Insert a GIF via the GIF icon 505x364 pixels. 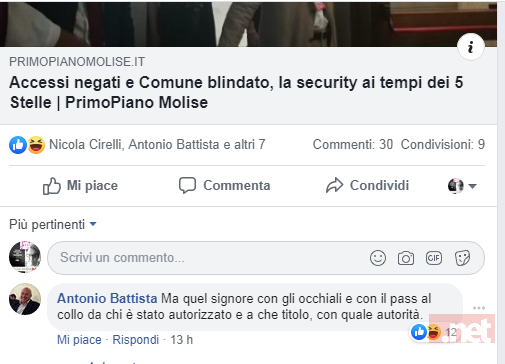[x=434, y=258]
